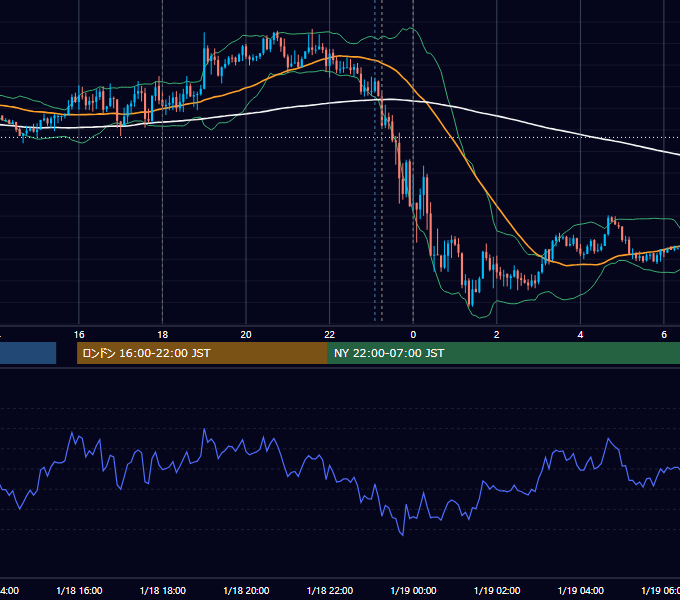Click the 1/18 22:00 date label
The image size is (680, 600).
[330, 591]
